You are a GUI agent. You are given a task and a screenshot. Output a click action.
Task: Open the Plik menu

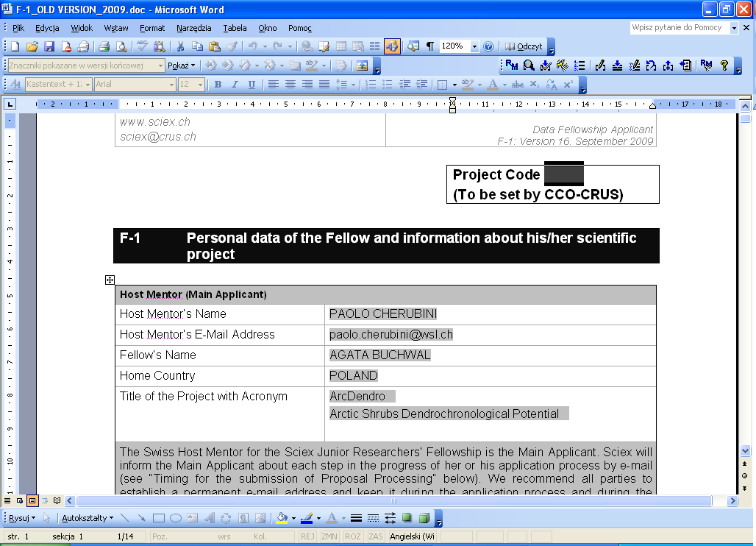(x=18, y=28)
